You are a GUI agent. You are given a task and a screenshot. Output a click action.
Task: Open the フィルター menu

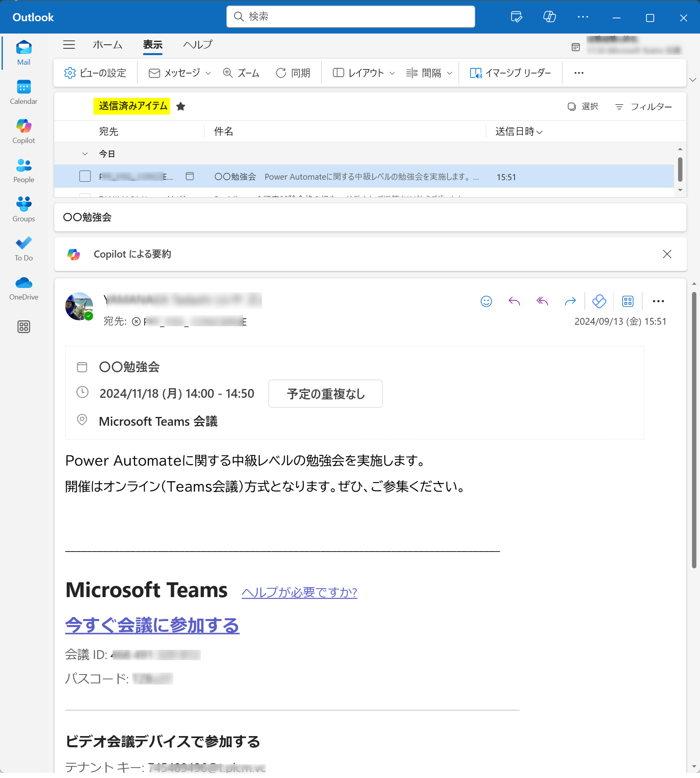pos(643,107)
